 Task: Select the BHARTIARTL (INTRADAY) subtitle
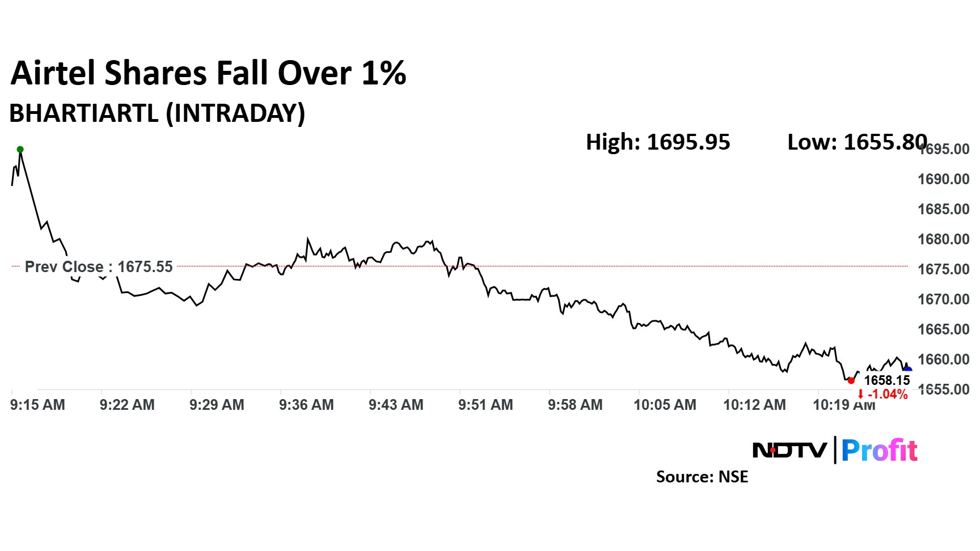157,113
